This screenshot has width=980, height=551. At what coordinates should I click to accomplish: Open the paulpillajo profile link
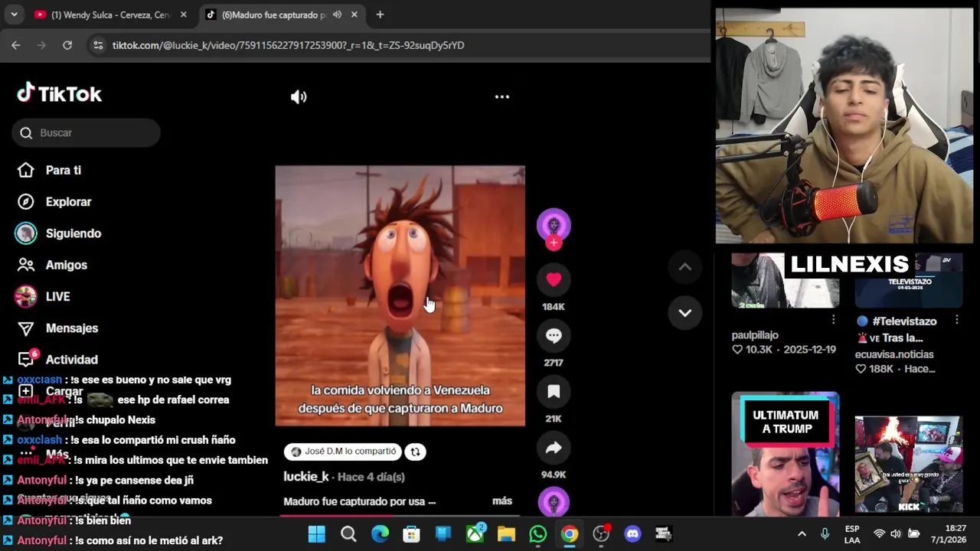[x=755, y=335]
